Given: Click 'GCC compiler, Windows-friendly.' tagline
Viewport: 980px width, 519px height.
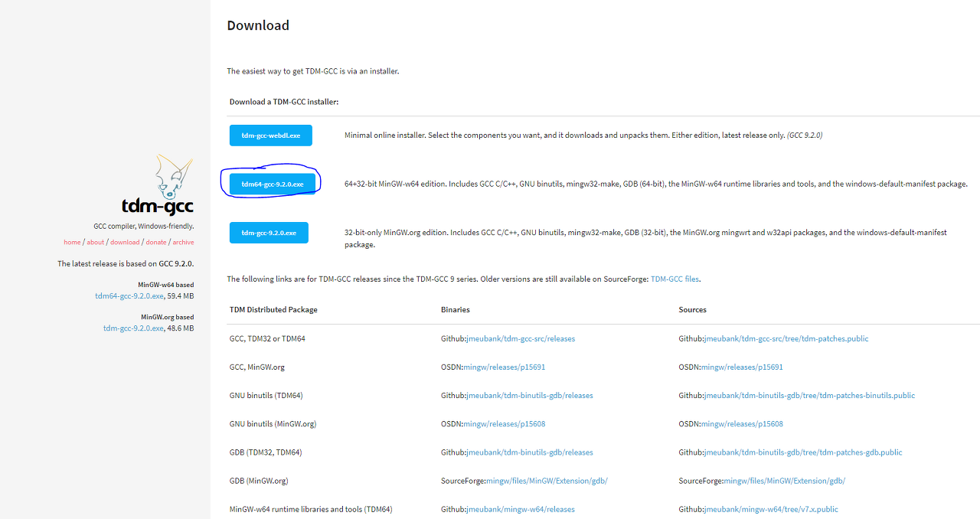Looking at the screenshot, I should point(144,227).
